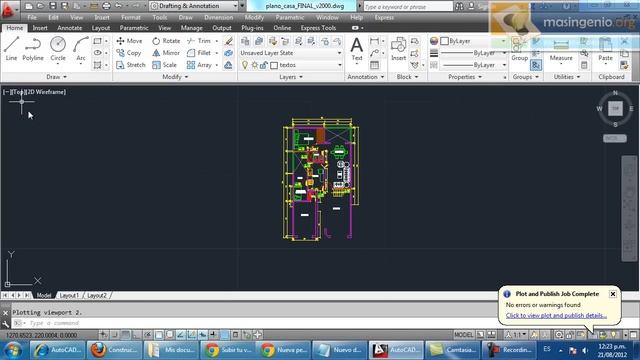The width and height of the screenshot is (640, 360).
Task: Toggle MODEL space button in status bar
Action: (464, 335)
